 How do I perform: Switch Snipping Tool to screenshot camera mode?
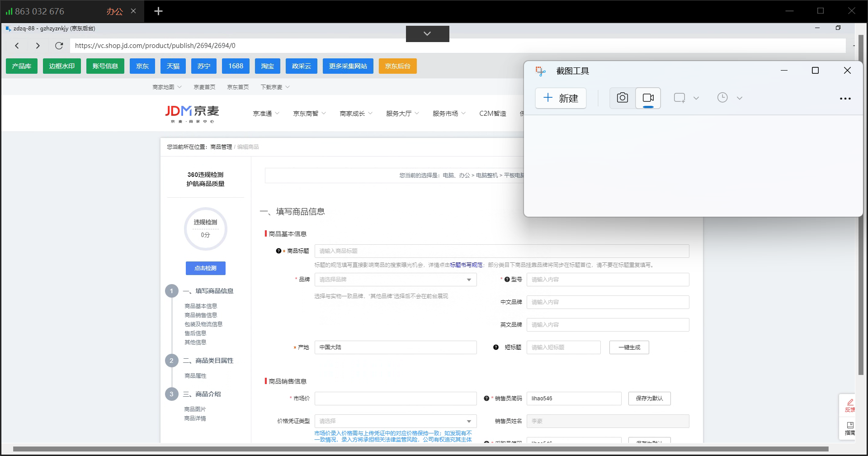pyautogui.click(x=622, y=98)
